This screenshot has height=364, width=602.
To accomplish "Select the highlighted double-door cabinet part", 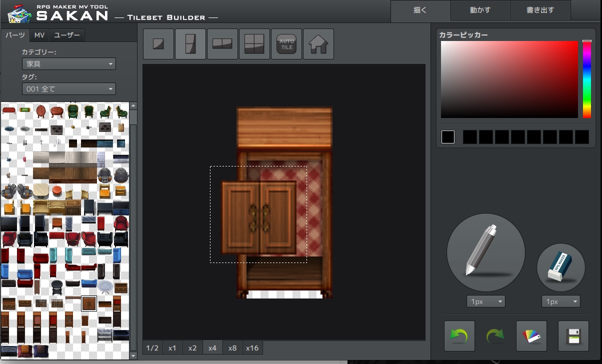I will (x=88, y=303).
